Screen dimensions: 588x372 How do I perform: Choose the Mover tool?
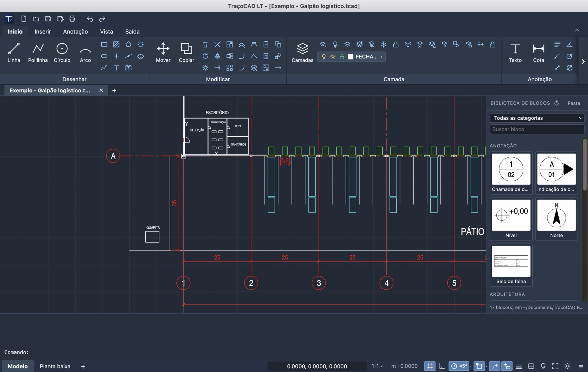(x=163, y=53)
